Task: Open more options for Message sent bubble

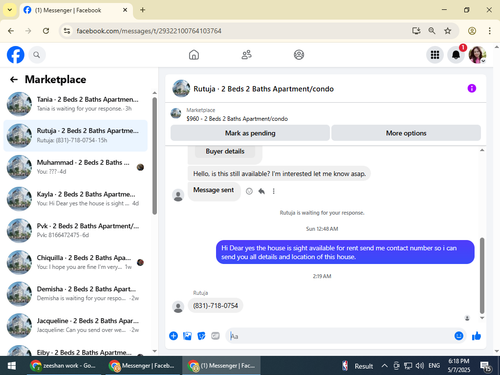Action: pyautogui.click(x=274, y=191)
